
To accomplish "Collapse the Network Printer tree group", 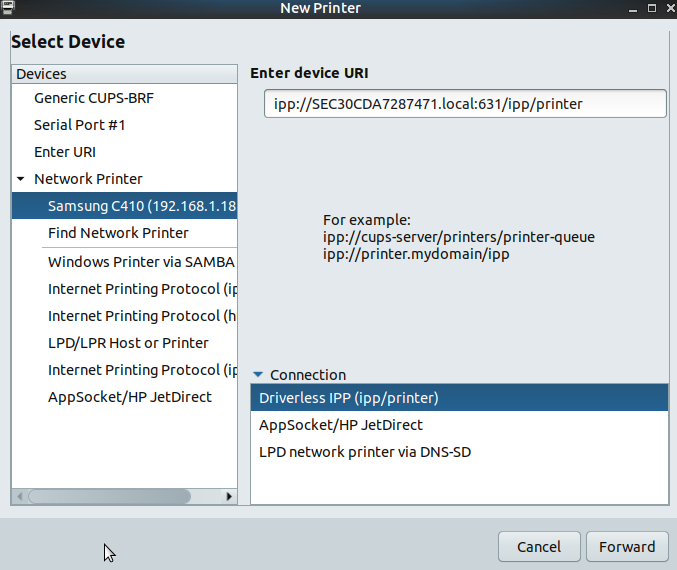I will tap(20, 179).
